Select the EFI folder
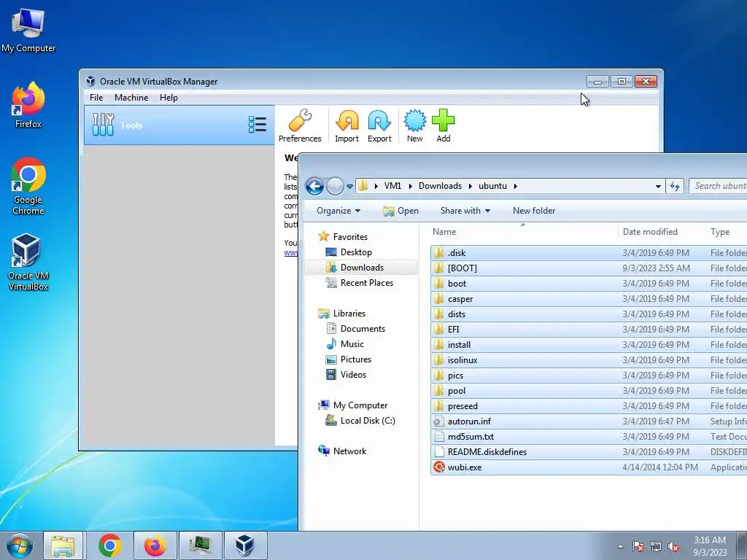The height and width of the screenshot is (560, 747). click(589, 330)
